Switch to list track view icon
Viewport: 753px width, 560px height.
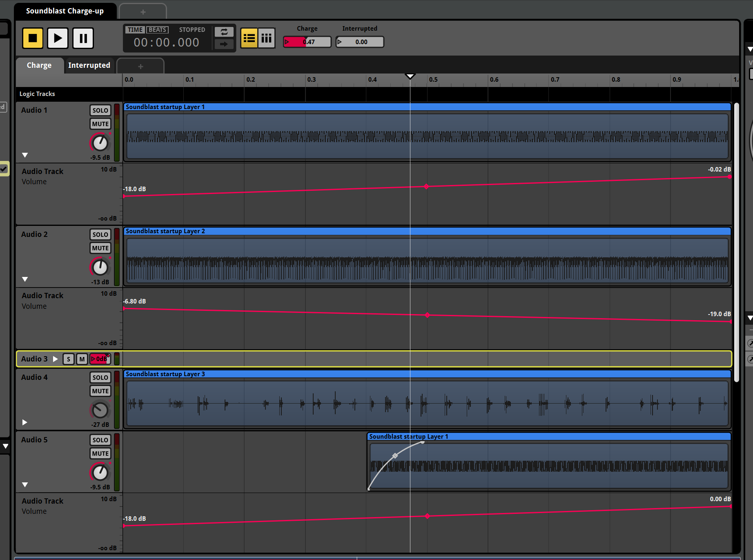(249, 38)
